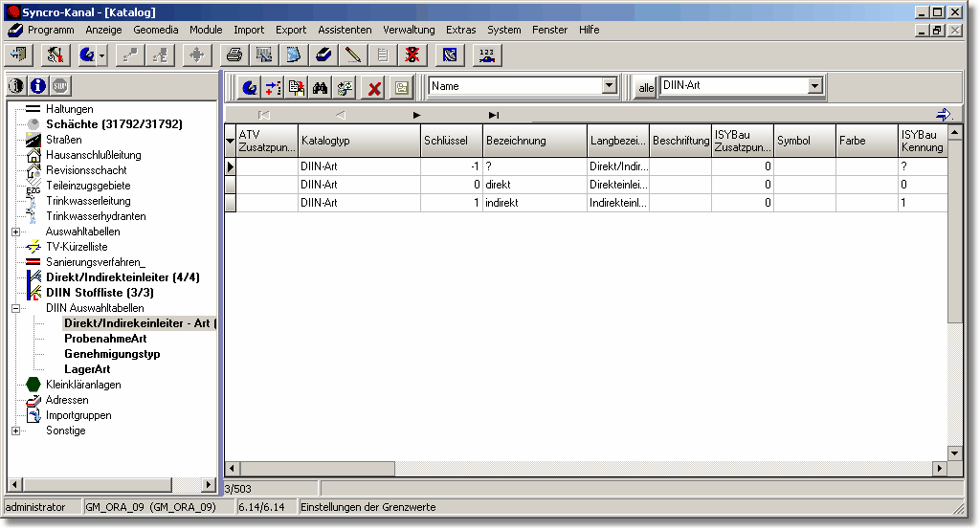The image size is (980, 530).
Task: Click the red X delete icon
Action: [x=374, y=88]
